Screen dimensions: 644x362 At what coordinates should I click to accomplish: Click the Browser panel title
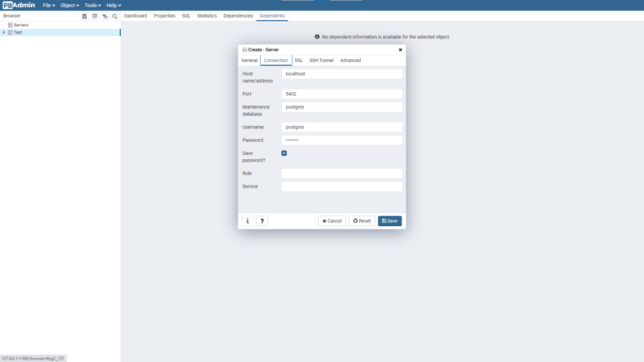click(12, 16)
